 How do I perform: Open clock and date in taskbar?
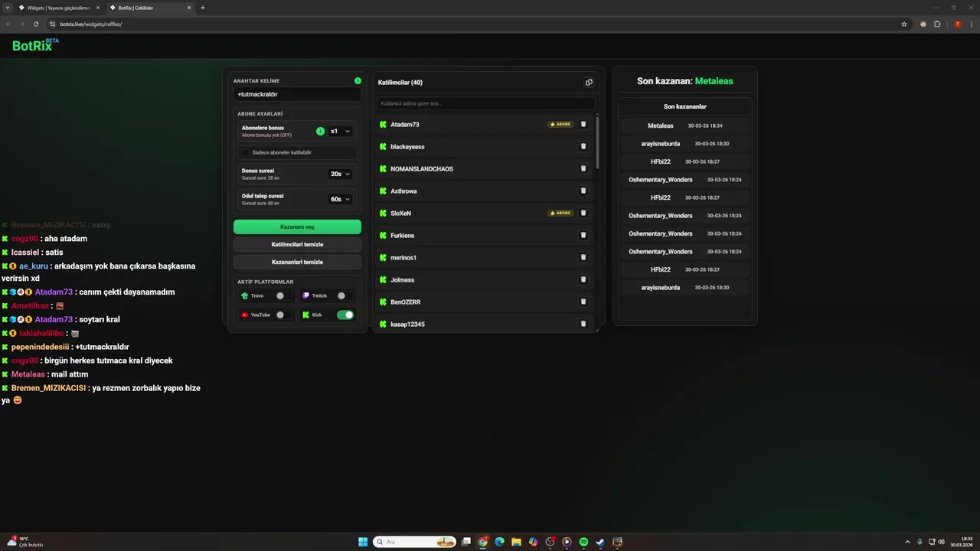click(962, 542)
